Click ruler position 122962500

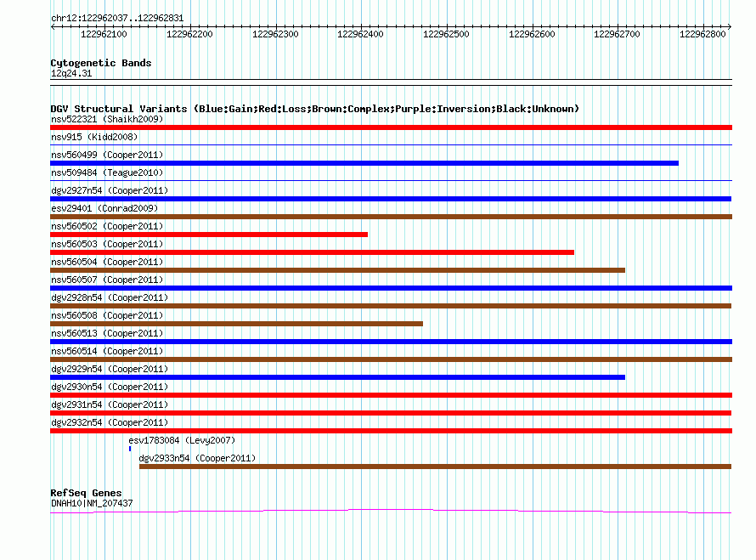(446, 34)
